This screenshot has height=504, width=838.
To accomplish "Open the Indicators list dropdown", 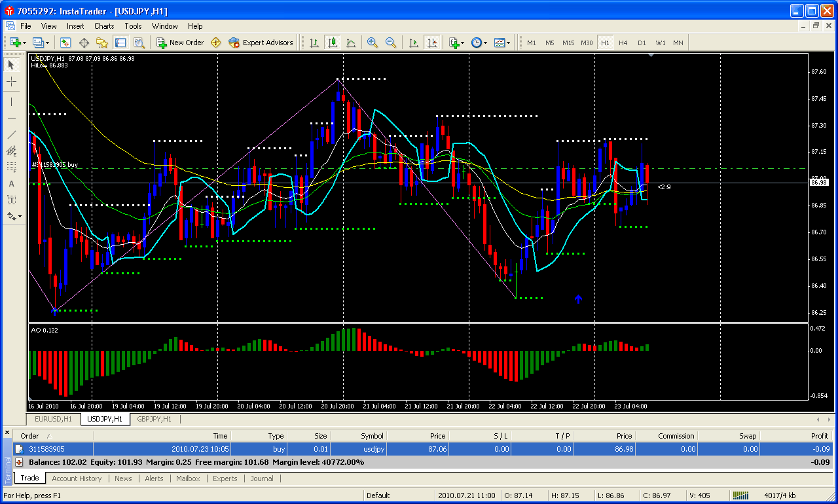I will 456,43.
